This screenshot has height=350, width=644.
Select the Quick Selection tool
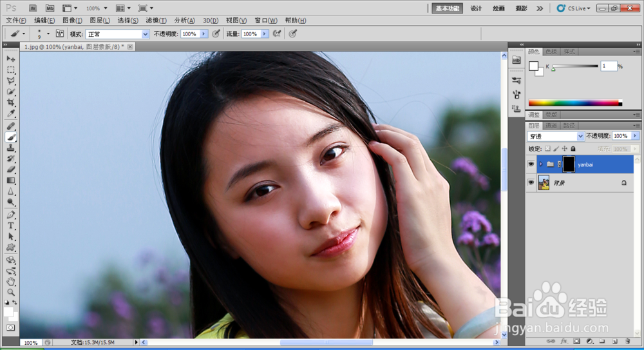click(11, 92)
